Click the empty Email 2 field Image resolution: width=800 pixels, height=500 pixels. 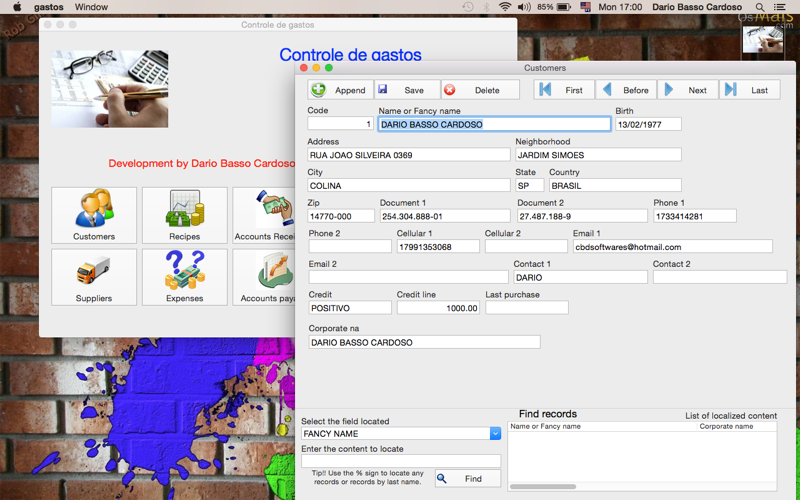[x=408, y=277]
